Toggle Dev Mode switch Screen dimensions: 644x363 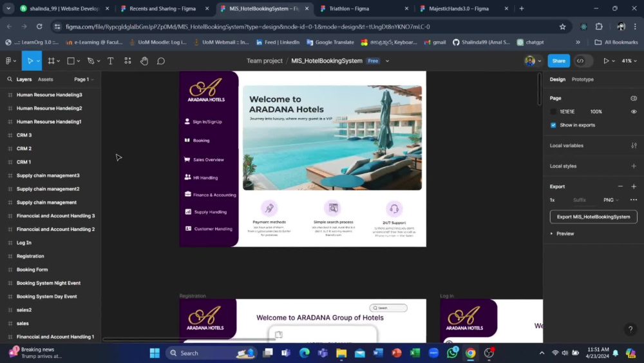pos(583,61)
